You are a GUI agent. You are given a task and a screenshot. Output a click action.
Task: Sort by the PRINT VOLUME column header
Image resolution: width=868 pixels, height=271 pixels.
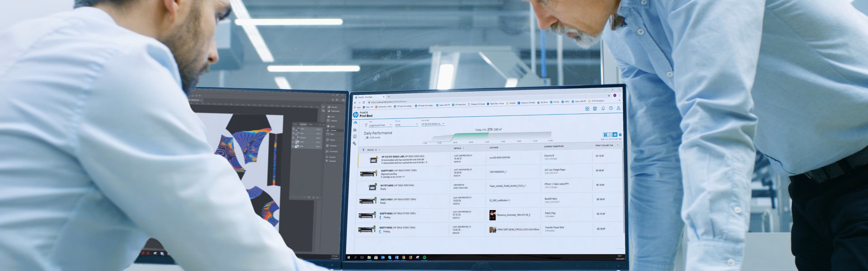605,146
